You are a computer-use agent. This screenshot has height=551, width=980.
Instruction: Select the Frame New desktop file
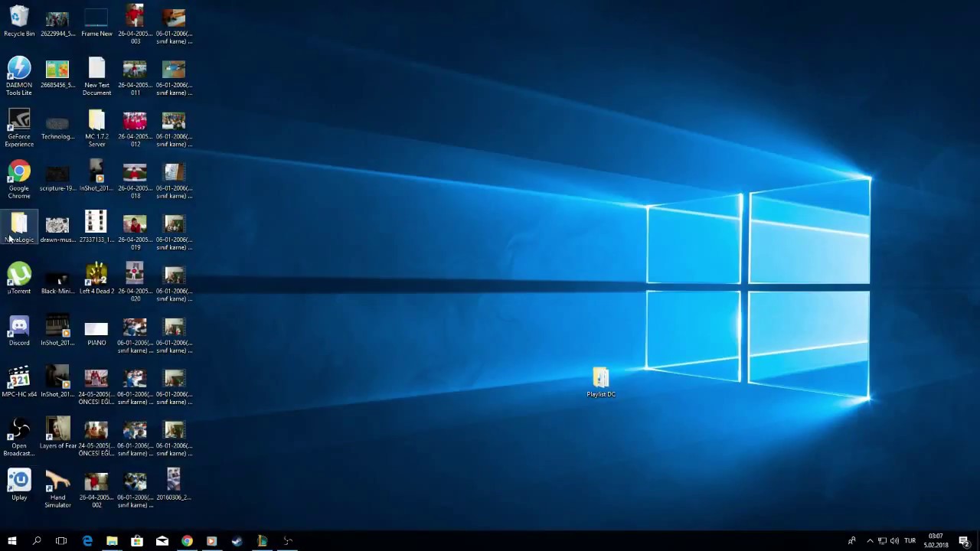click(96, 21)
